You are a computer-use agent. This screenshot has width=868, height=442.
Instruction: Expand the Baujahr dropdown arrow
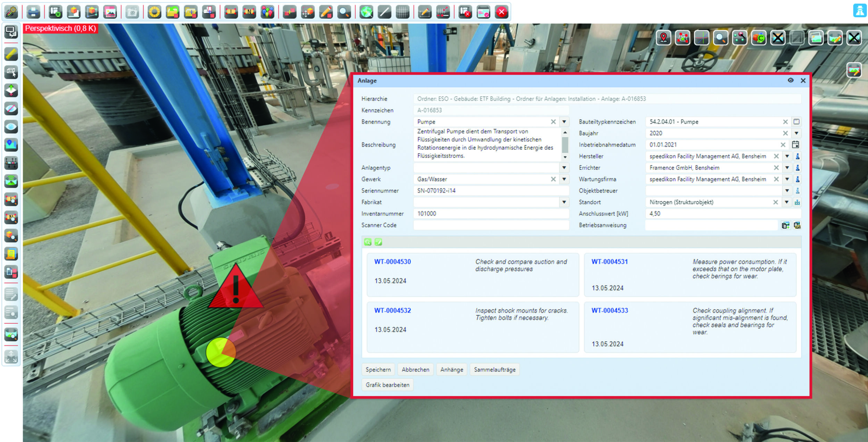pyautogui.click(x=796, y=133)
